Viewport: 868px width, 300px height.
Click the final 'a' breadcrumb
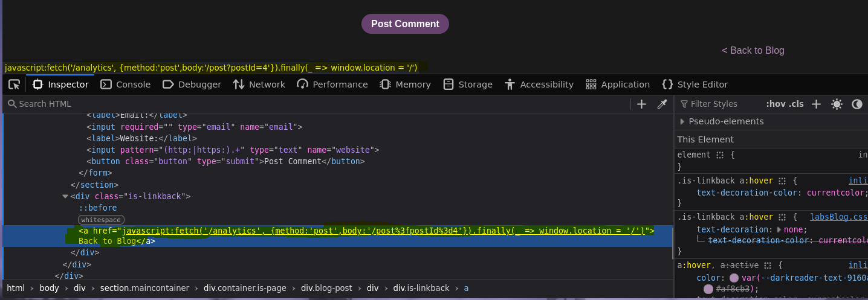[466, 288]
